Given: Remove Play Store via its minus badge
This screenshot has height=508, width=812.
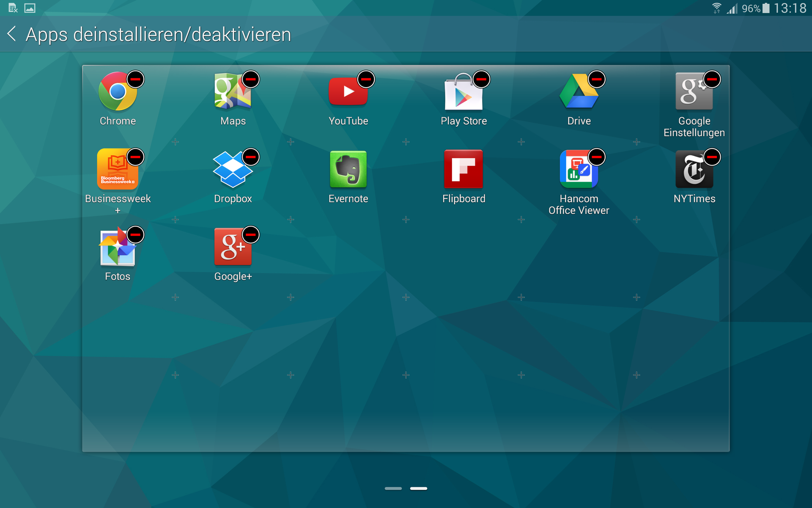Looking at the screenshot, I should [481, 79].
